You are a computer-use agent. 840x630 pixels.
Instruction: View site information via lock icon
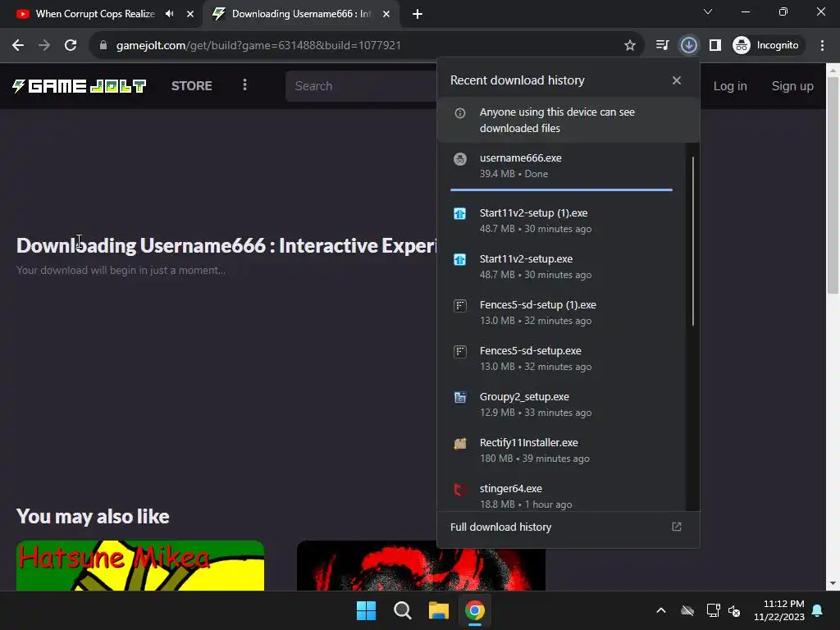[x=103, y=46]
